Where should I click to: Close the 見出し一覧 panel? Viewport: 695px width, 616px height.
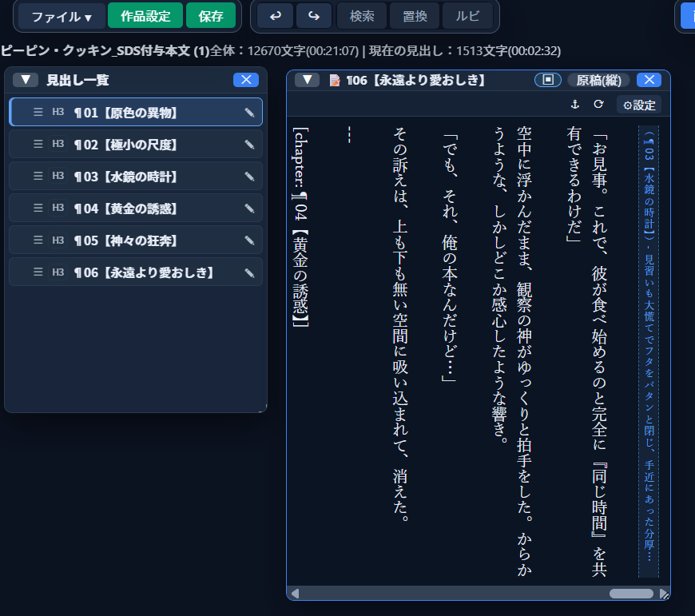point(246,80)
